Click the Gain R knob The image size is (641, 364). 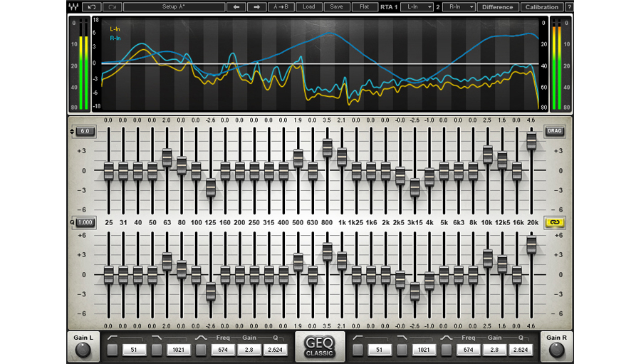[x=556, y=350]
